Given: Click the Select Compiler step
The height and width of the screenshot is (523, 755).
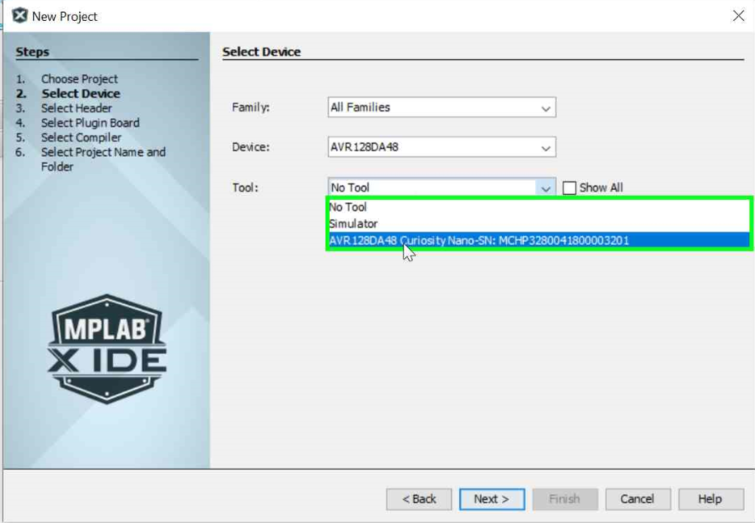Looking at the screenshot, I should pyautogui.click(x=81, y=138).
